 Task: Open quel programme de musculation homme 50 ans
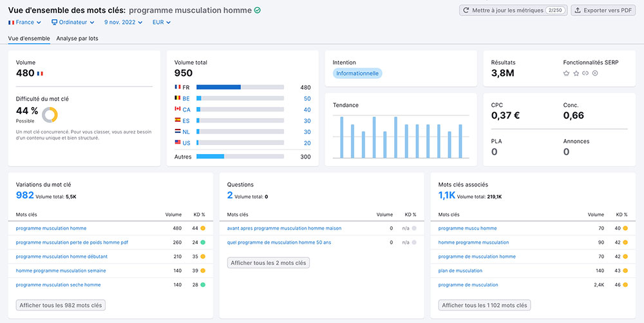click(x=279, y=242)
